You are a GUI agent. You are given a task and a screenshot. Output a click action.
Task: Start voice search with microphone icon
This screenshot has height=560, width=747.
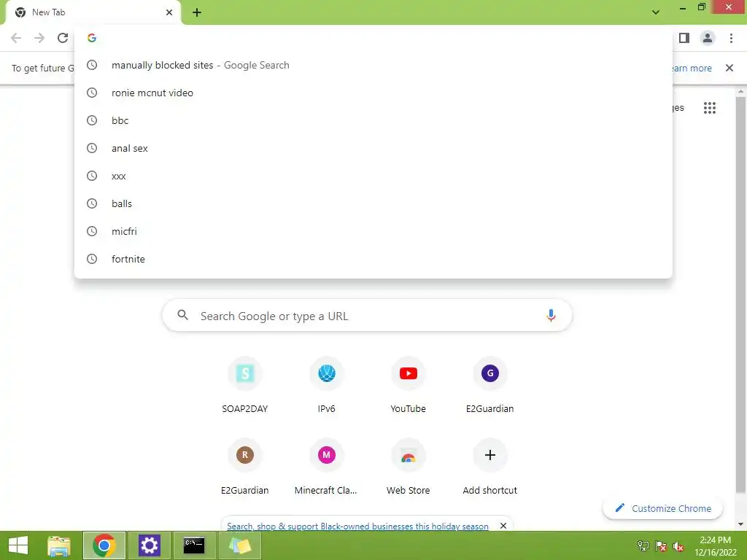(x=551, y=316)
